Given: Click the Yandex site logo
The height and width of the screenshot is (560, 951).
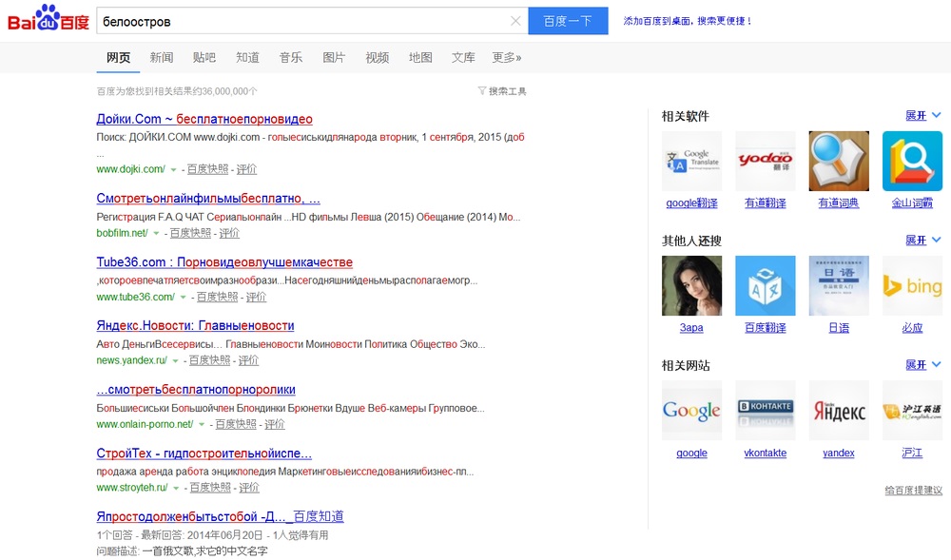Looking at the screenshot, I should 838,411.
